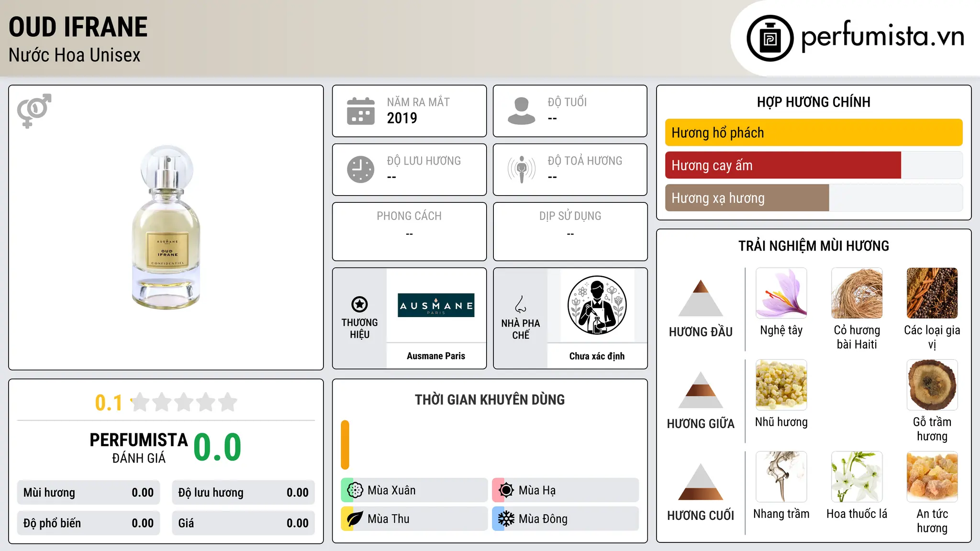Select the Nghệ tây note image
The height and width of the screenshot is (551, 980).
pyautogui.click(x=781, y=293)
